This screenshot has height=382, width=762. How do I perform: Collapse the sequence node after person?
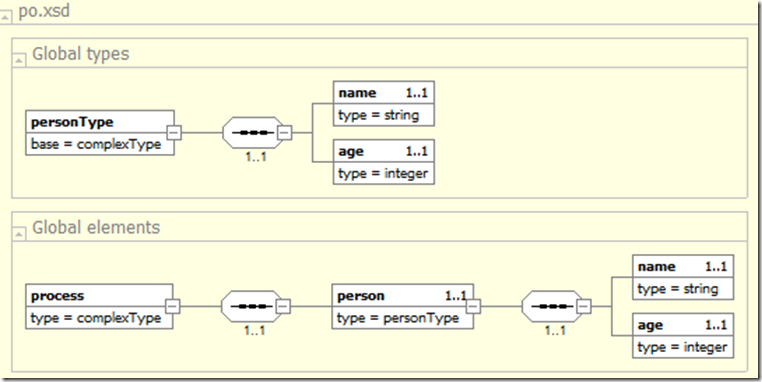pos(584,306)
